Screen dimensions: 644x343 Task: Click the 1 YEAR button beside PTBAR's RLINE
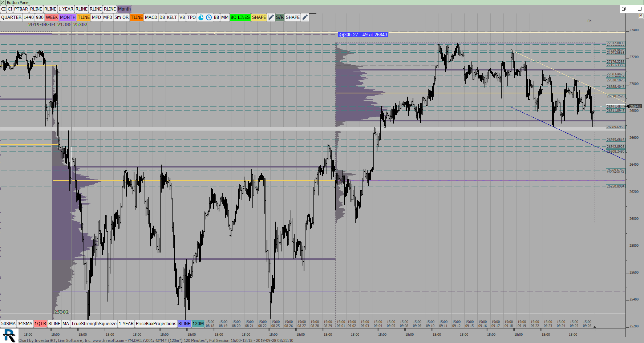click(x=66, y=9)
